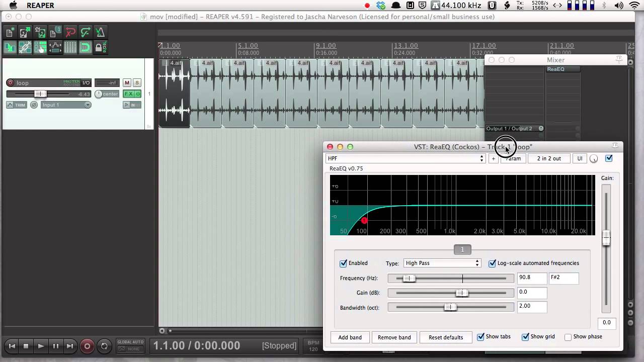
Task: Uncheck Show tabs checkbox
Action: [x=480, y=337]
